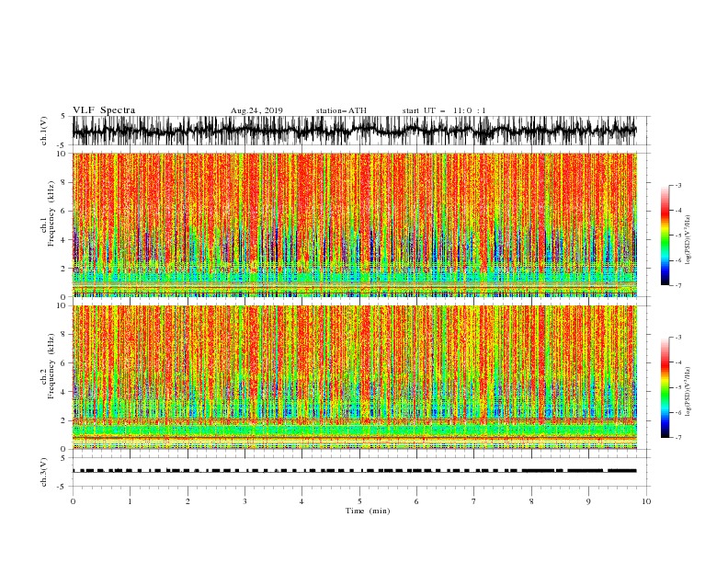This screenshot has height=563, width=728.
Task: Click the time axis tick label '0'
Action: [x=73, y=501]
